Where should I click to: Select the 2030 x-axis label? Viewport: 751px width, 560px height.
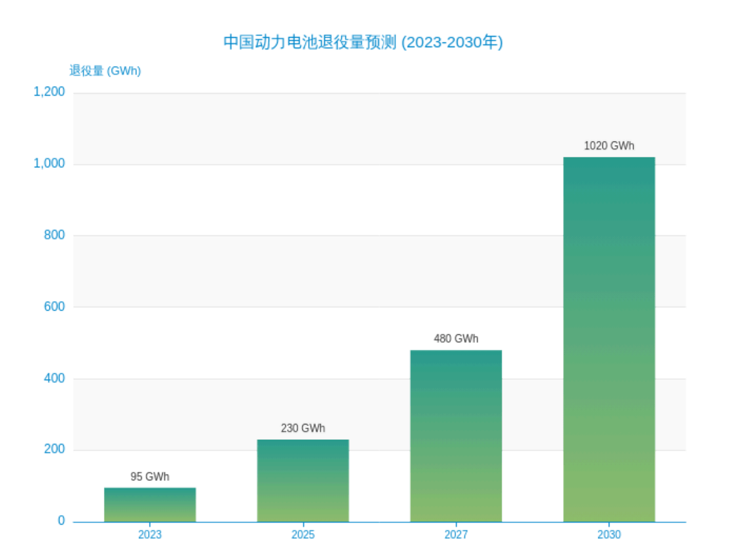pyautogui.click(x=609, y=535)
